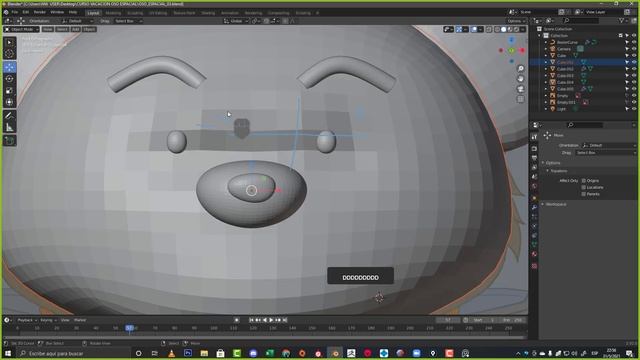Click the outliner filter funnel icon
Image resolution: width=640 pixels, height=360 pixels.
(621, 20)
